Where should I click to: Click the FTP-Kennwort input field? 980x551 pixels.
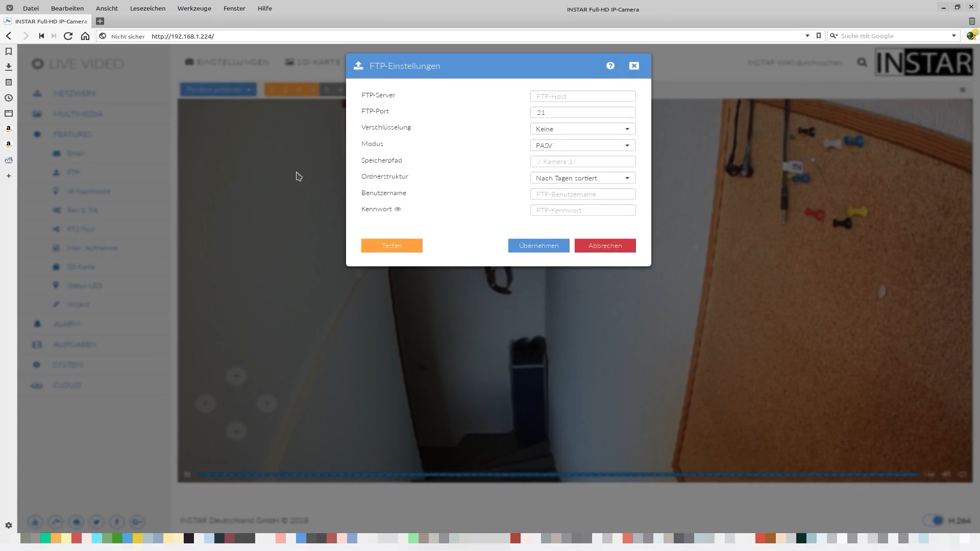click(x=583, y=210)
